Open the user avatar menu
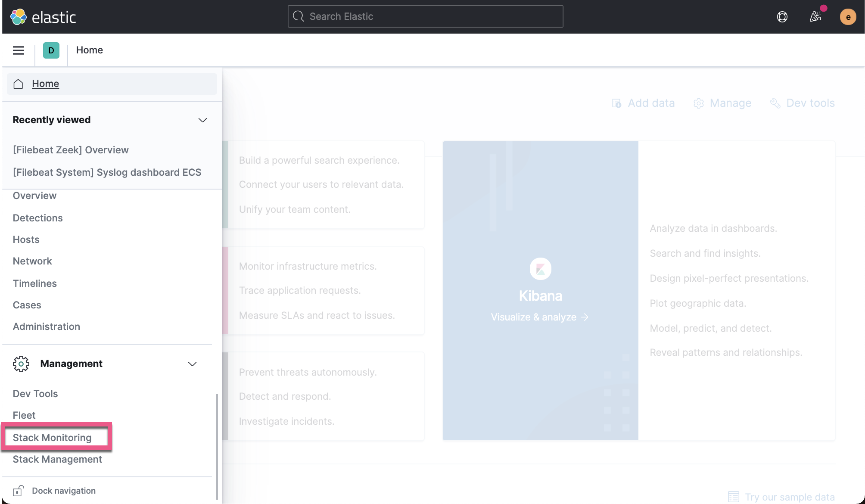 [x=848, y=16]
